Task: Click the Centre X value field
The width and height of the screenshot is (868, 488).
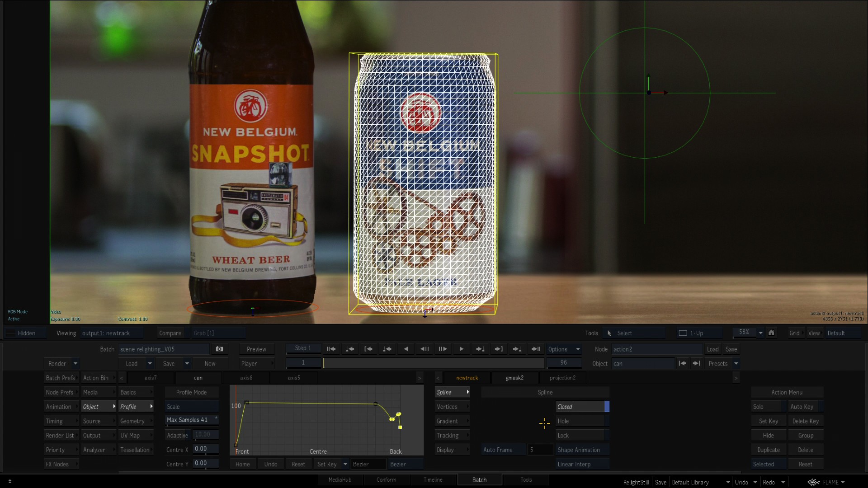Action: point(206,449)
